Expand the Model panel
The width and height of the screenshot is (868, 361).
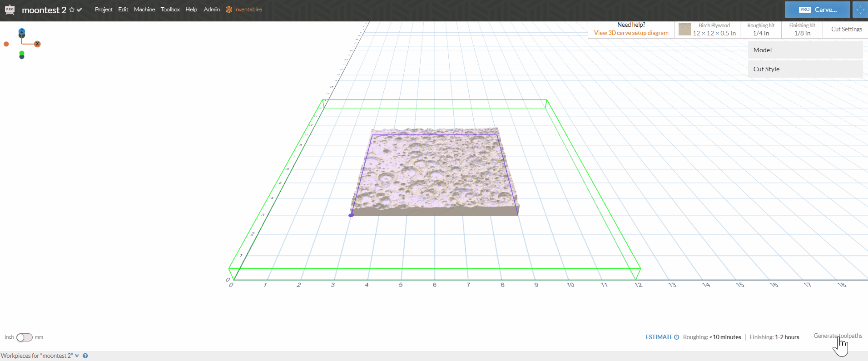tap(805, 50)
